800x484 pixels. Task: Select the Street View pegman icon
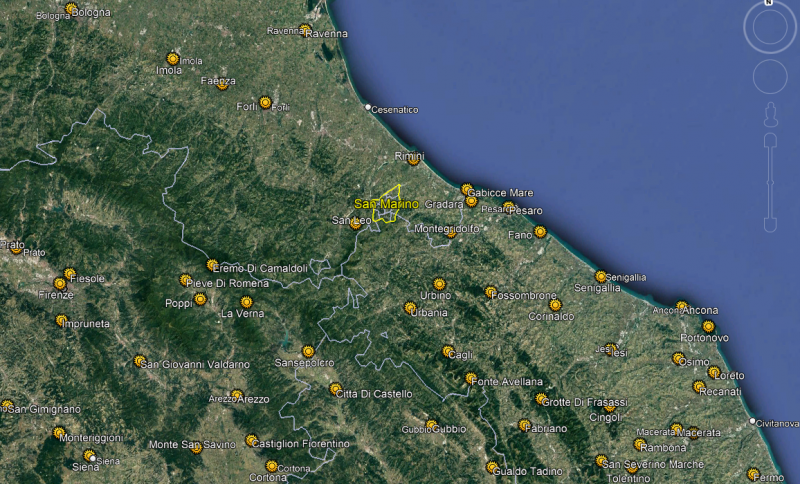(768, 113)
